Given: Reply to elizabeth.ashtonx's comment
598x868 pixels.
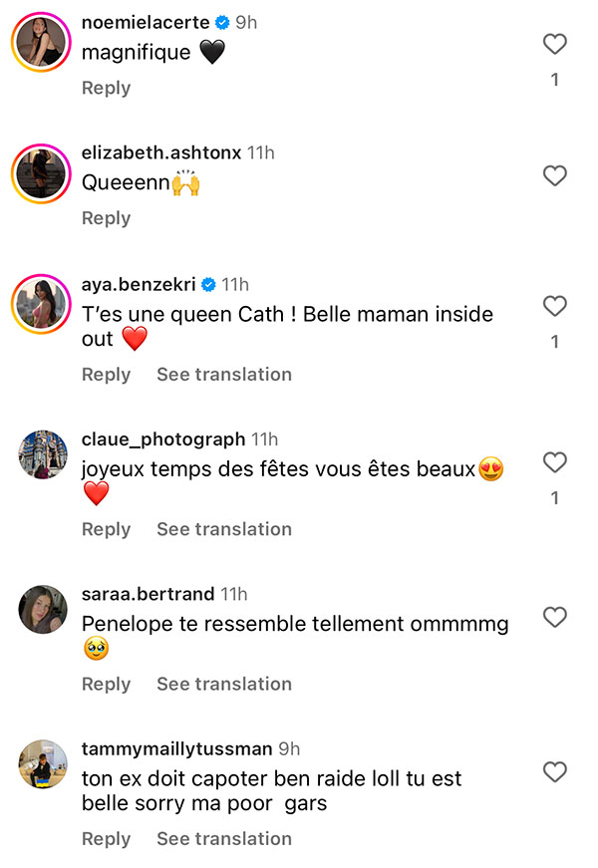Looking at the screenshot, I should pos(106,218).
